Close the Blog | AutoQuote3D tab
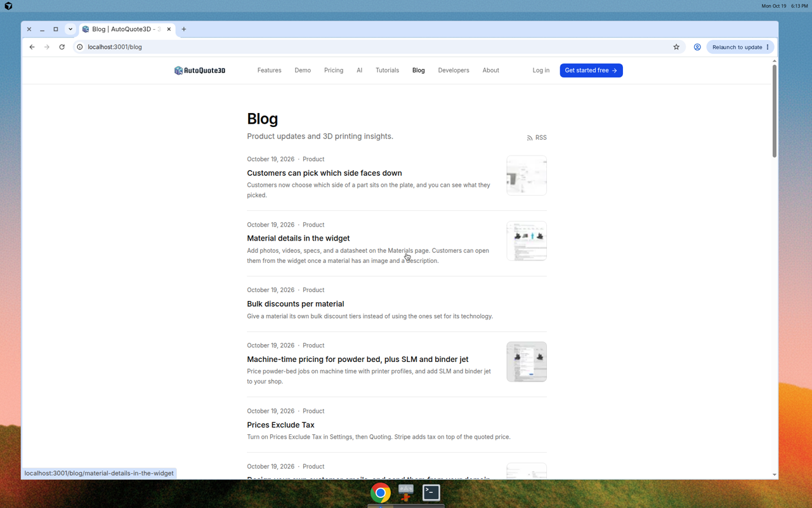812x508 pixels. coord(169,29)
